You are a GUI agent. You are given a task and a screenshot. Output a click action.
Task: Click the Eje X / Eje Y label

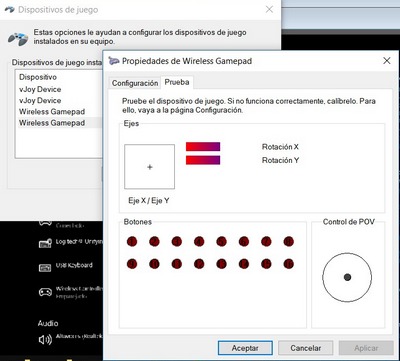(x=148, y=201)
